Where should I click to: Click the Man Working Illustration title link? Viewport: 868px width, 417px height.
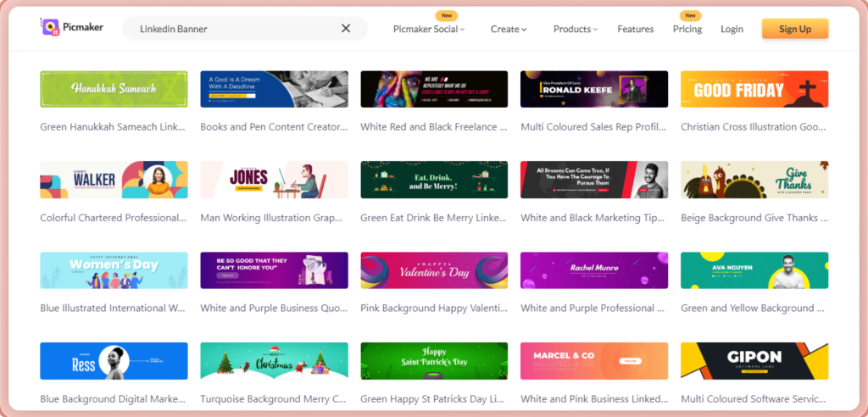tap(274, 218)
